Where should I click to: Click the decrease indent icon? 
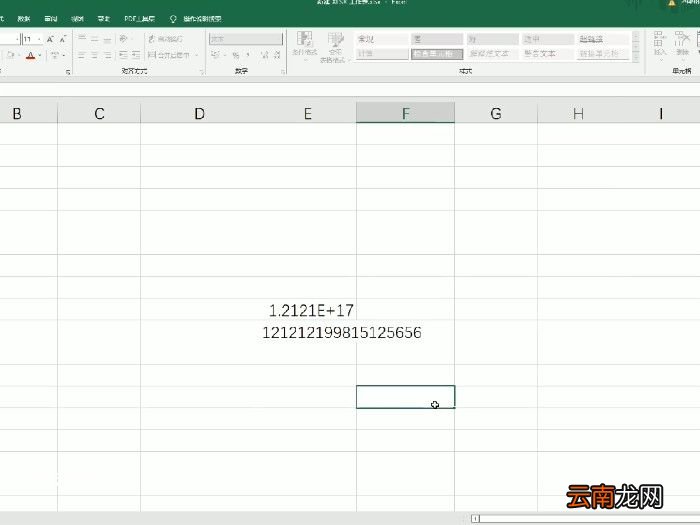(123, 55)
